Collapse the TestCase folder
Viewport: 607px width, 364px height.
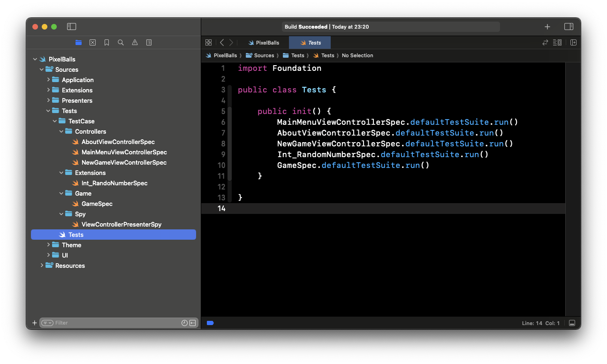[55, 121]
